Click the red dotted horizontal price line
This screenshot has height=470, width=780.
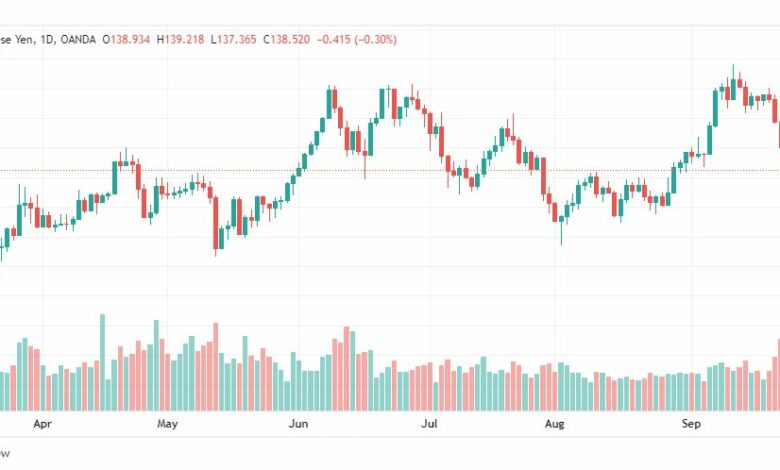(x=390, y=171)
